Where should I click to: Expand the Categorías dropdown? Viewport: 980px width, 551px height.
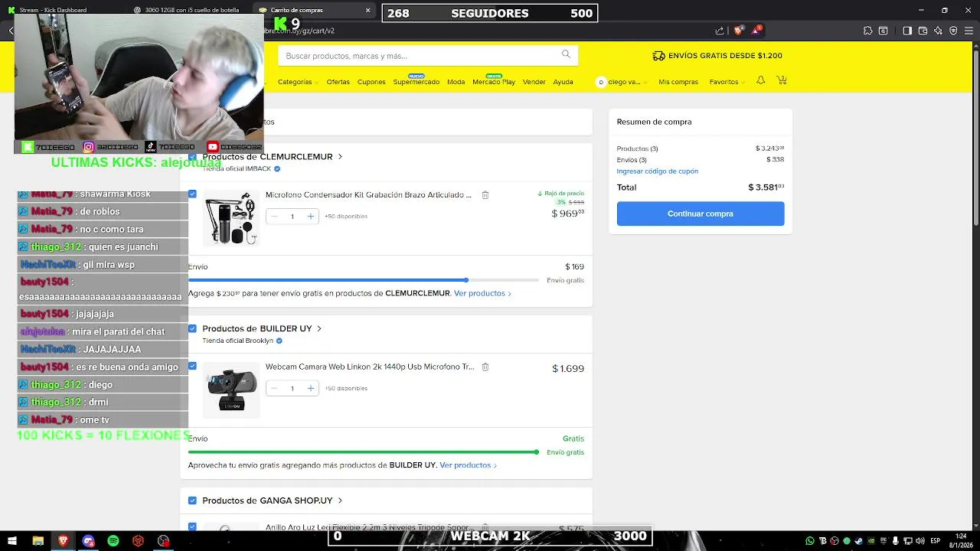297,82
